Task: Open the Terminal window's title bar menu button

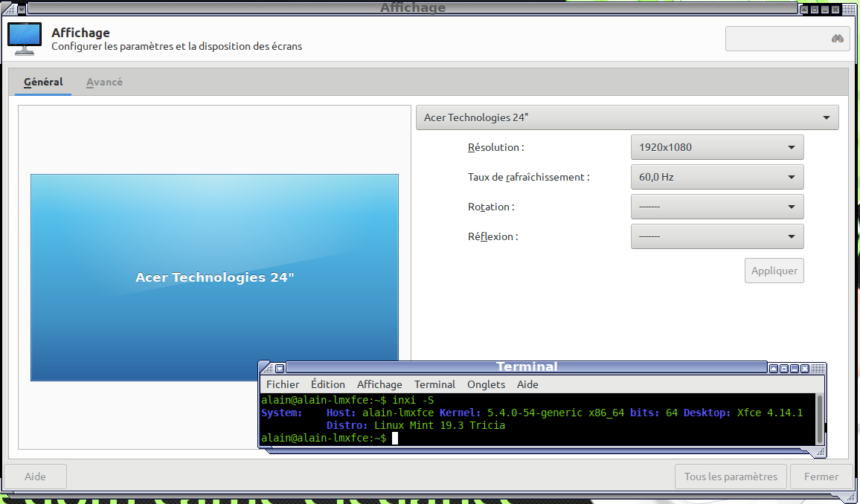Action: coord(280,368)
